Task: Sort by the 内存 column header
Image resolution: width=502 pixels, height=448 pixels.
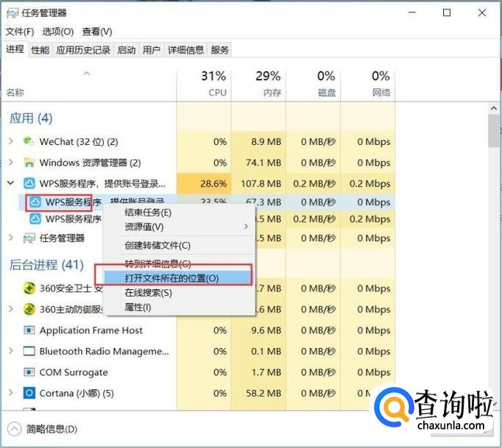Action: (258, 84)
